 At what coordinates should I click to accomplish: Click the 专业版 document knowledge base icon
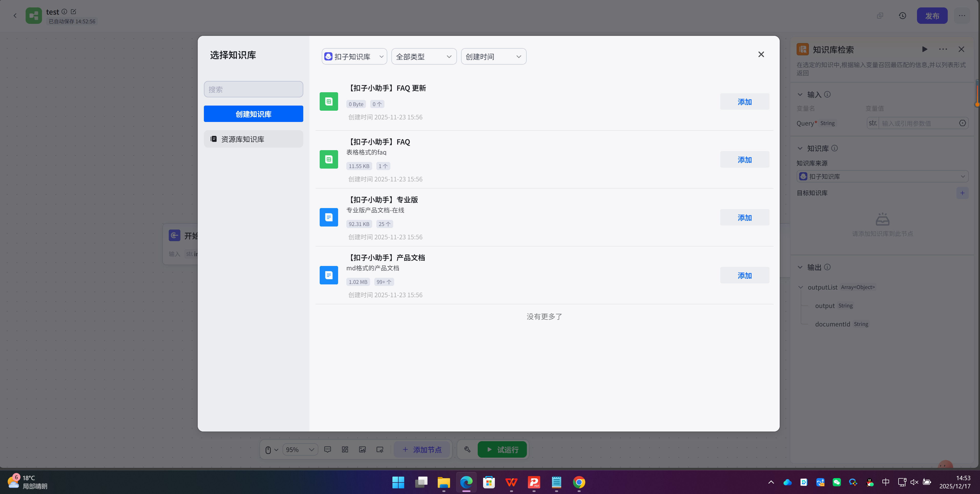point(329,217)
